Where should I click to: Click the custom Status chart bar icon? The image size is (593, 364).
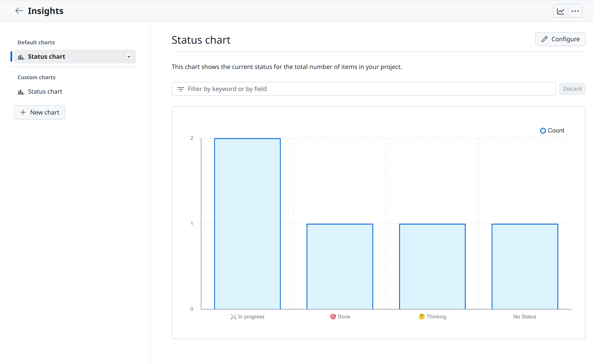21,91
